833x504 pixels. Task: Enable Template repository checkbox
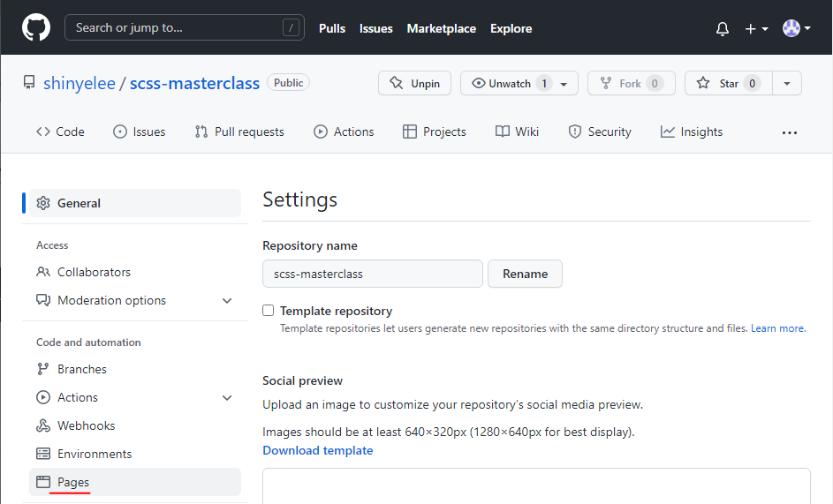pos(269,310)
